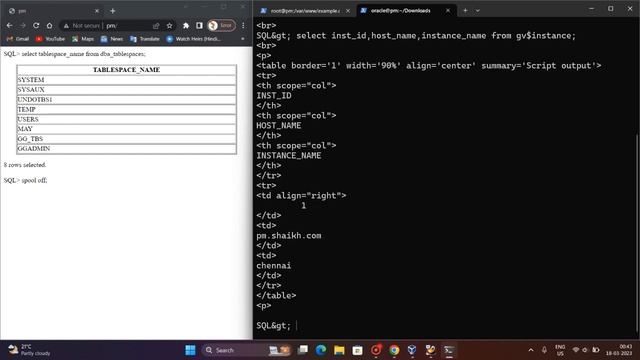
Task: Launch Microsoft Edge from taskbar
Action: [321, 350]
